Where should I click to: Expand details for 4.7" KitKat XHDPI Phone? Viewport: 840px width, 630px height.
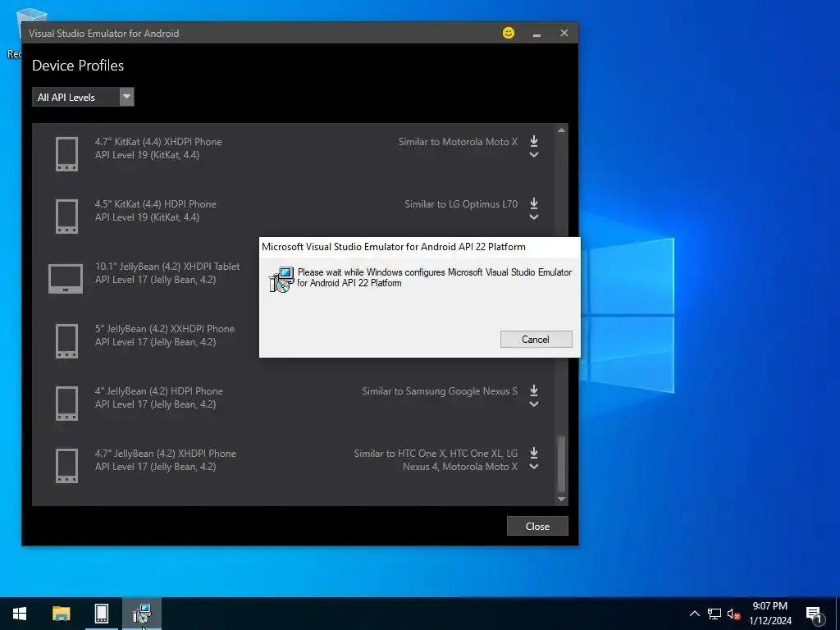[x=533, y=155]
